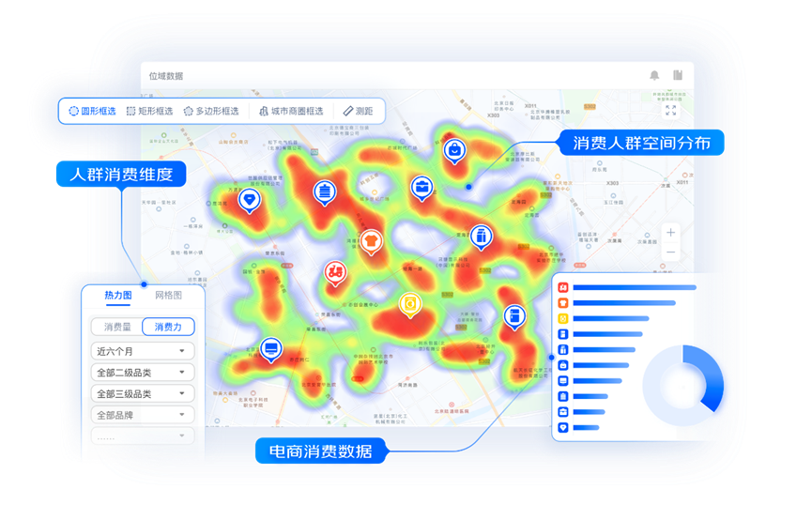Open the 近六个月 time range dropdown

(x=143, y=351)
